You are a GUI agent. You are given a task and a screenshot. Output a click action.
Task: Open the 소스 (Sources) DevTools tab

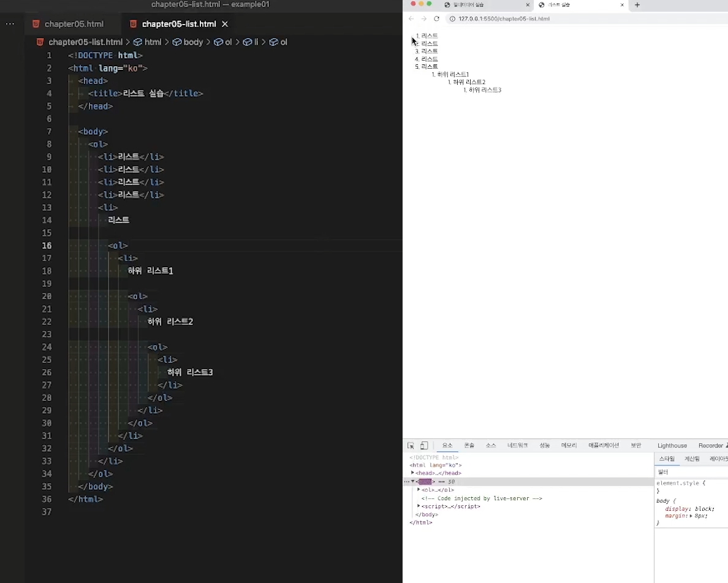491,446
